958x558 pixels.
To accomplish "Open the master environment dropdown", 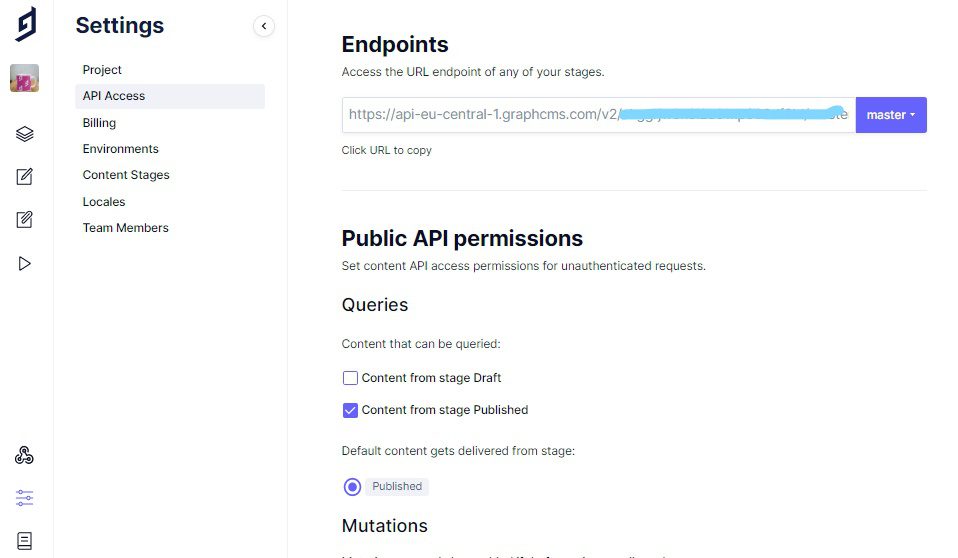I will (891, 115).
